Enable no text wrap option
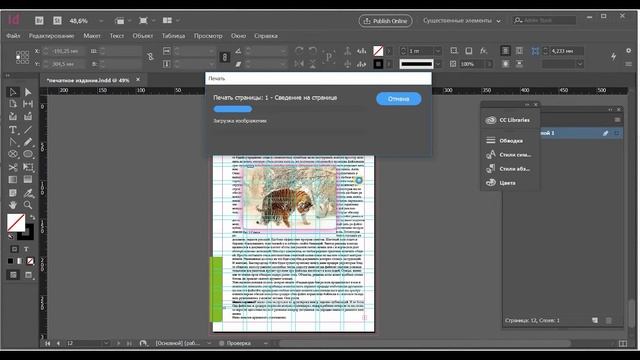Viewport: 640px width, 360px height. coord(505,51)
